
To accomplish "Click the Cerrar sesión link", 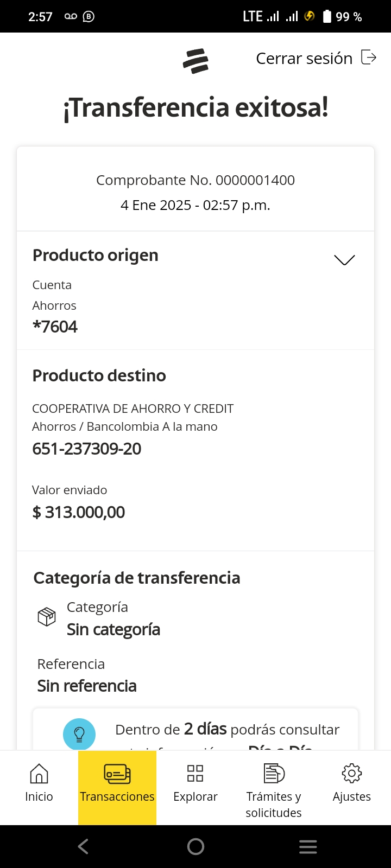I will coord(304,59).
